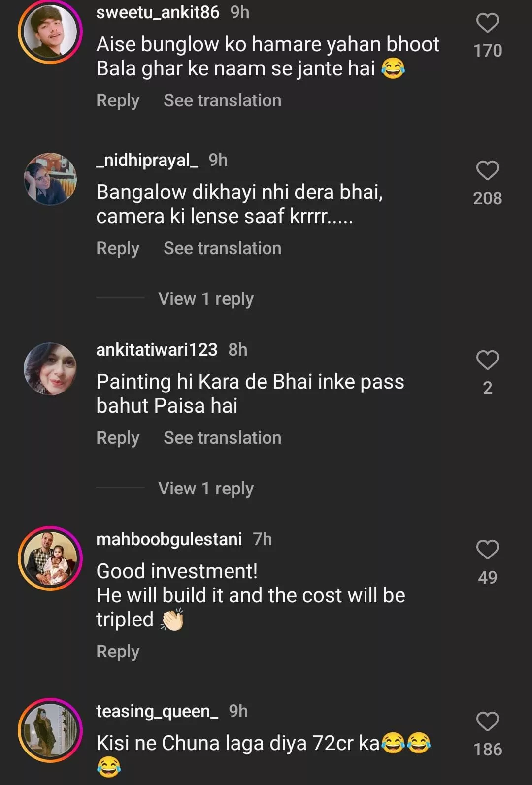Open _nidhiprayal_'s avatar

click(x=50, y=178)
